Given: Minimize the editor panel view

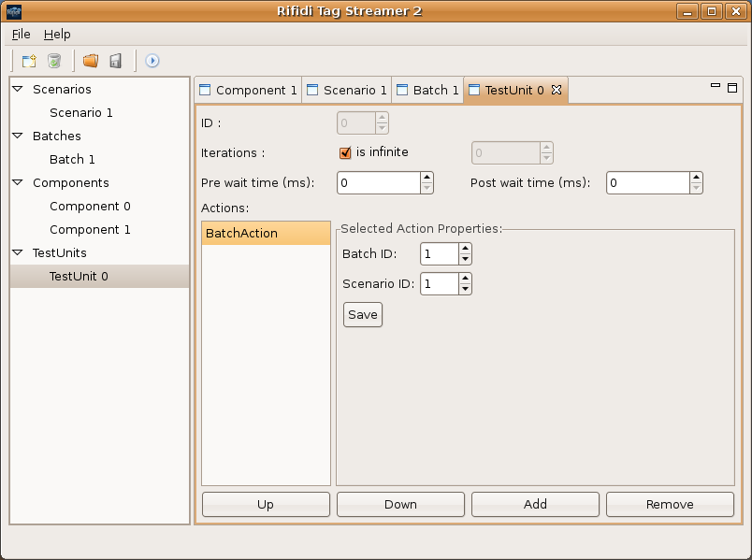Looking at the screenshot, I should pyautogui.click(x=716, y=86).
